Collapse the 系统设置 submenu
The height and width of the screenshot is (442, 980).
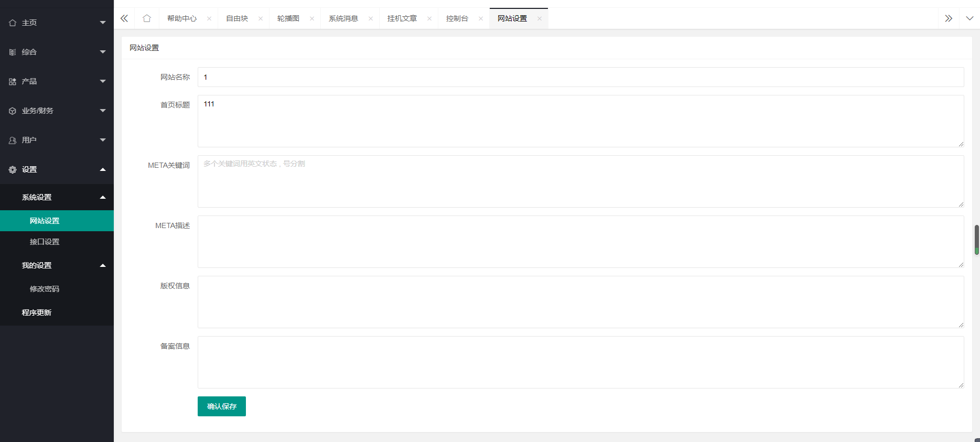[x=57, y=197]
